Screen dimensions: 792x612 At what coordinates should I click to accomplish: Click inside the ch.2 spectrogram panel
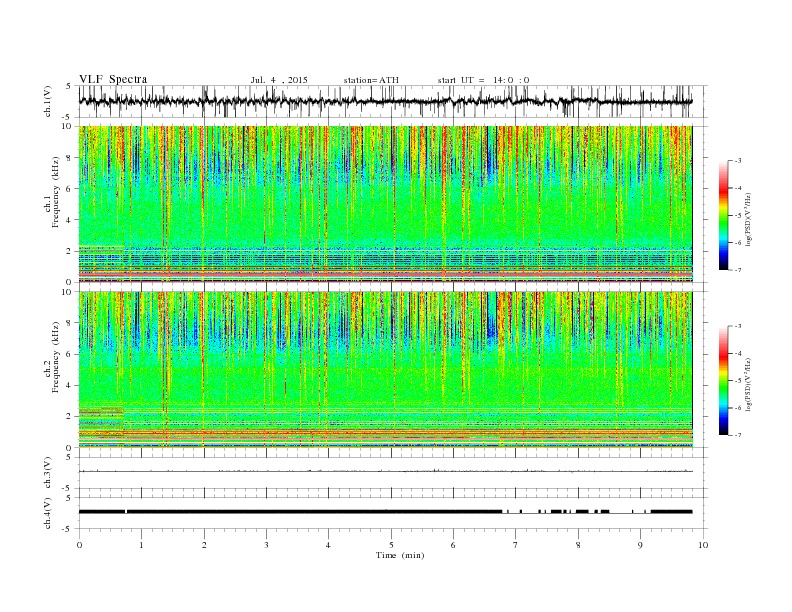pyautogui.click(x=385, y=369)
